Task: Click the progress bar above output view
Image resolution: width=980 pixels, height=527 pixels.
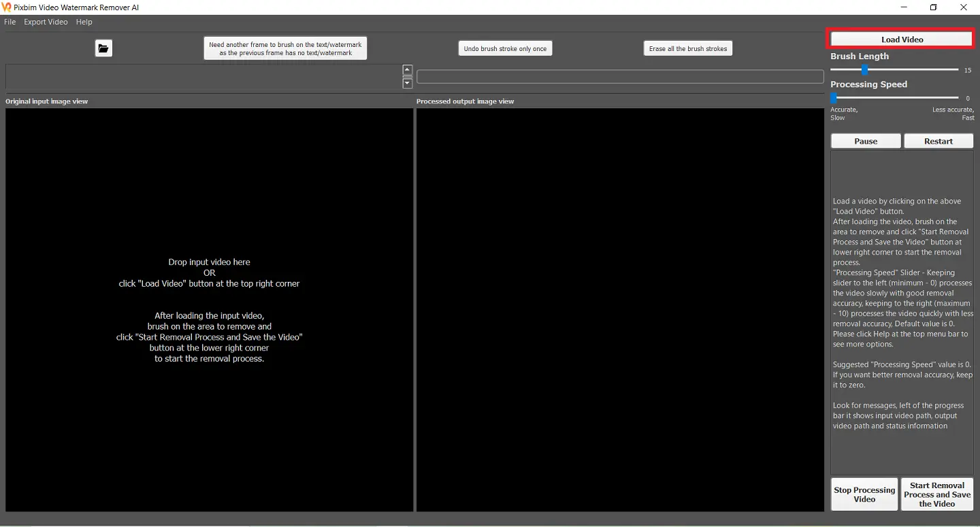Action: (x=620, y=77)
